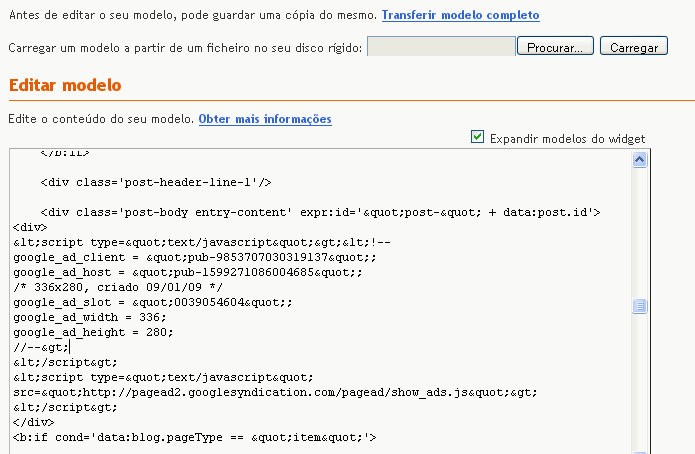Focus the template file path field

[x=441, y=46]
